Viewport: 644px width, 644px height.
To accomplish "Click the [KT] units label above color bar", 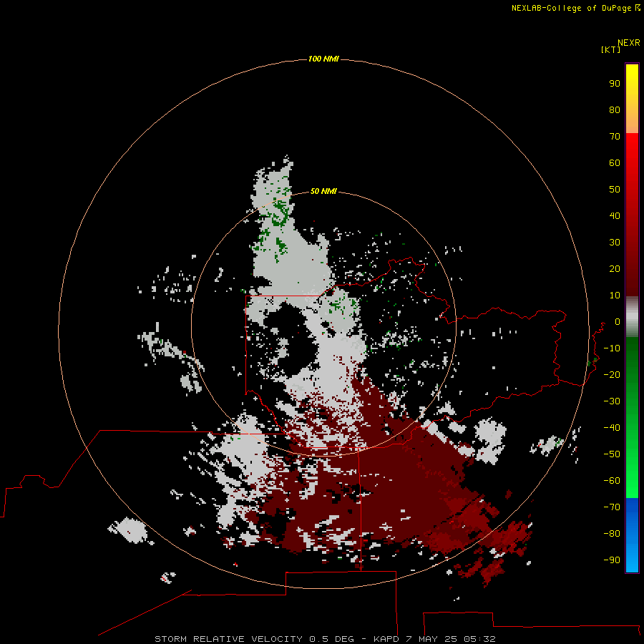I will pyautogui.click(x=610, y=49).
